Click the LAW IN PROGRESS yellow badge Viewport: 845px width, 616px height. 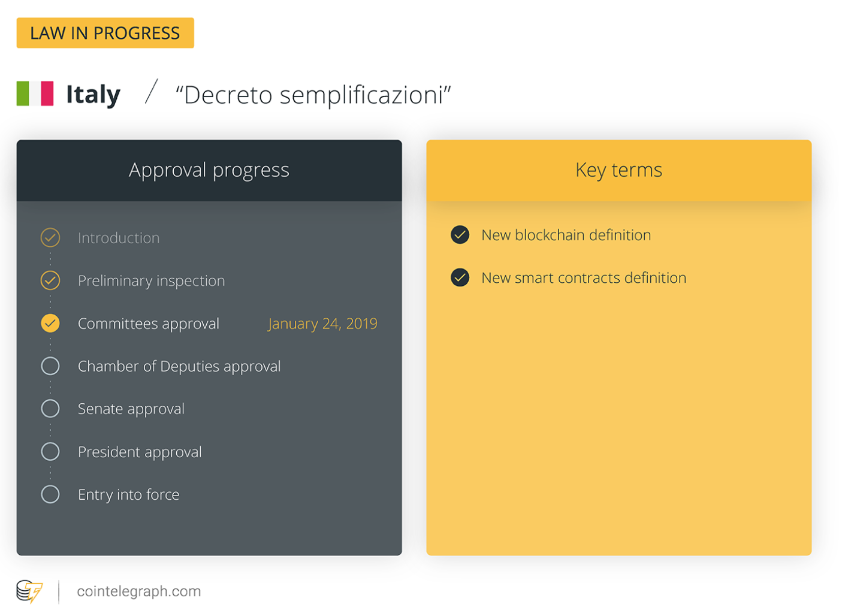[x=105, y=33]
